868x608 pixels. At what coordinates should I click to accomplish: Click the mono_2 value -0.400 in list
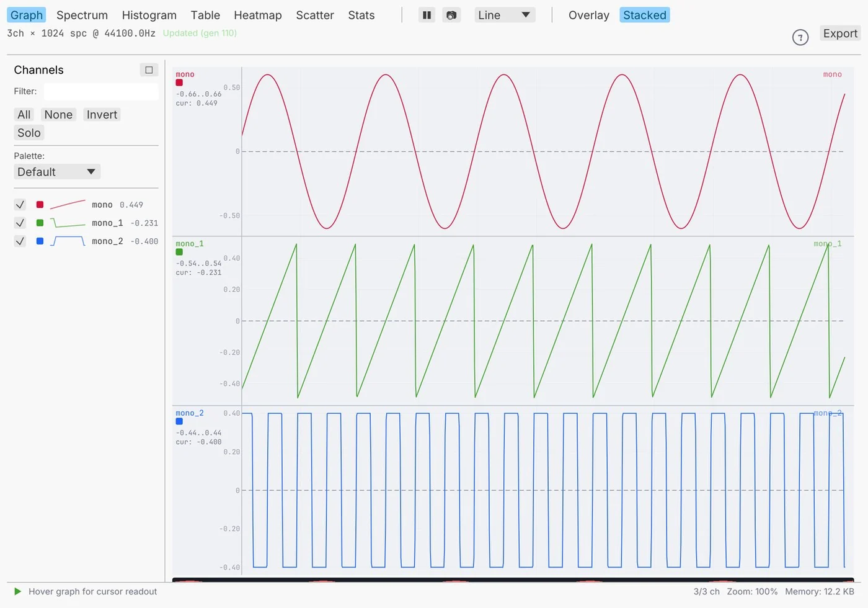(144, 241)
